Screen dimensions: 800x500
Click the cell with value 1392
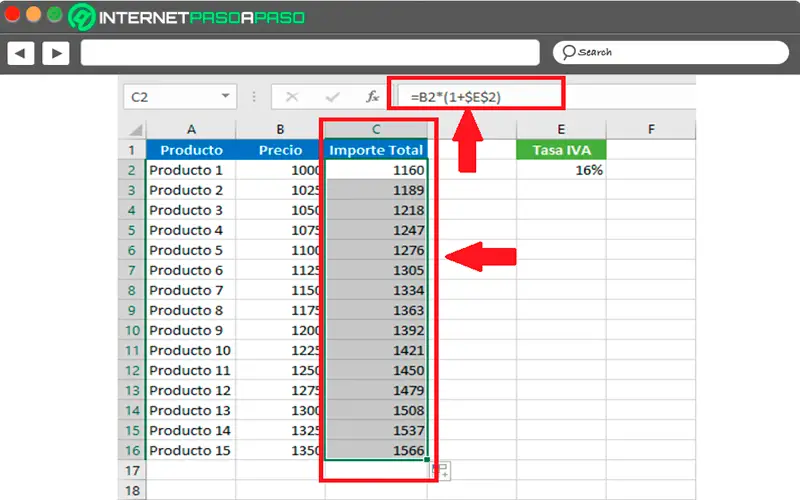tap(376, 330)
